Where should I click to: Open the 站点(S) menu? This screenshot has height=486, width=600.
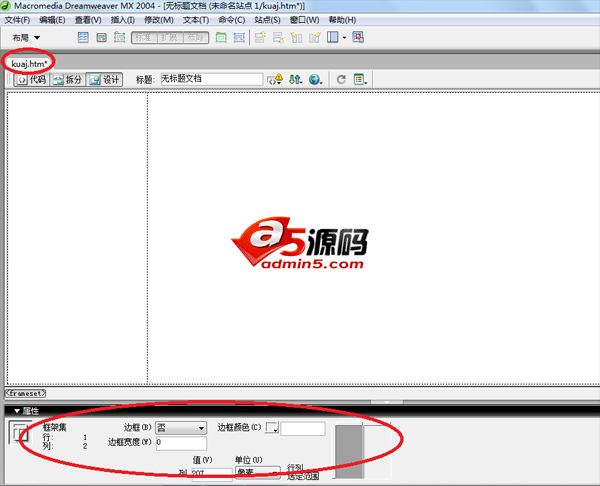(x=267, y=20)
